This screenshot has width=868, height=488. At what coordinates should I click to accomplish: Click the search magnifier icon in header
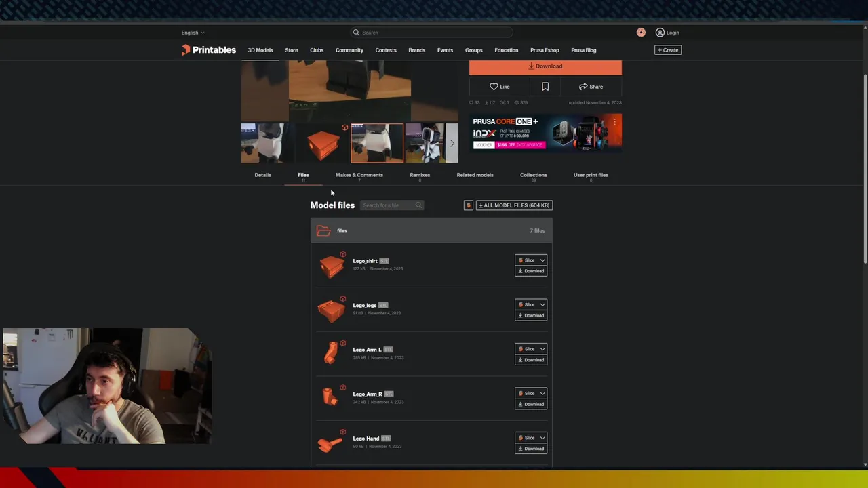pyautogui.click(x=356, y=33)
